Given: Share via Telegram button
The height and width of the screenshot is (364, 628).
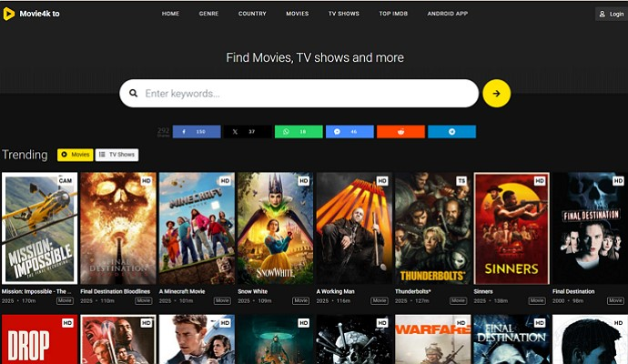Looking at the screenshot, I should click(x=451, y=132).
